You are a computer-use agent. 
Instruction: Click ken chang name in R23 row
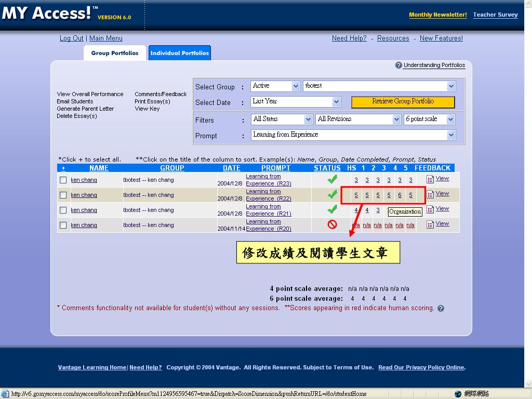coord(84,180)
